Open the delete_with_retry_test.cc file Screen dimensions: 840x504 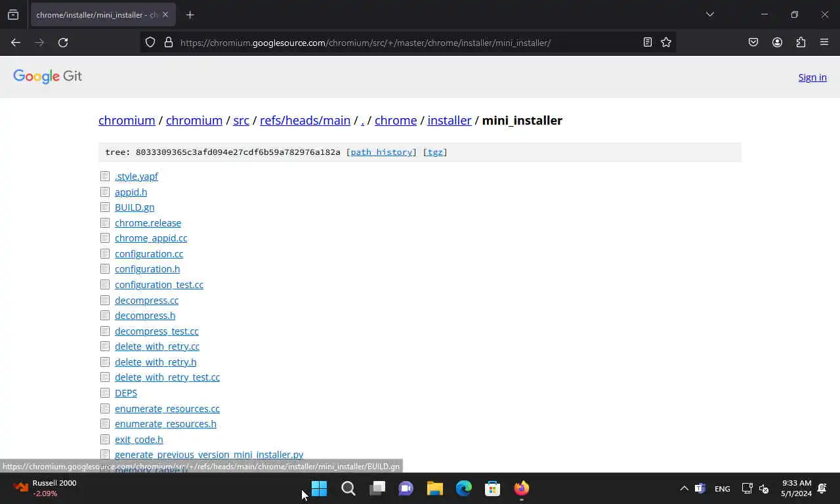coord(167,377)
